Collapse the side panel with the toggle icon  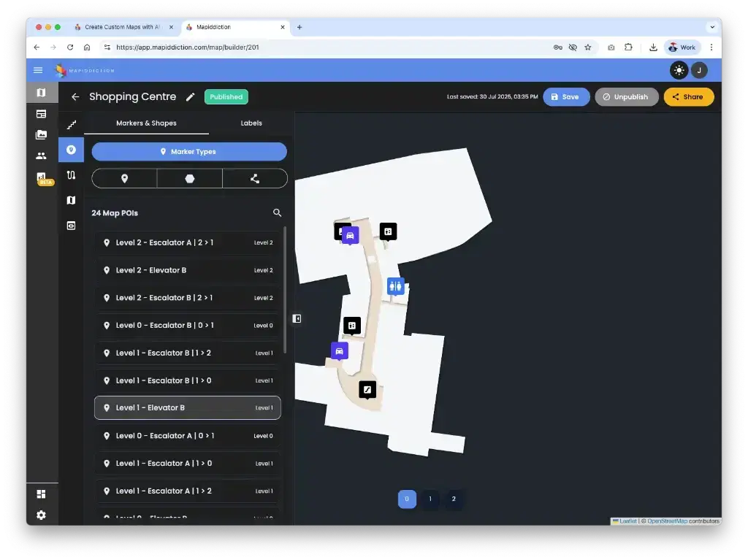[297, 318]
